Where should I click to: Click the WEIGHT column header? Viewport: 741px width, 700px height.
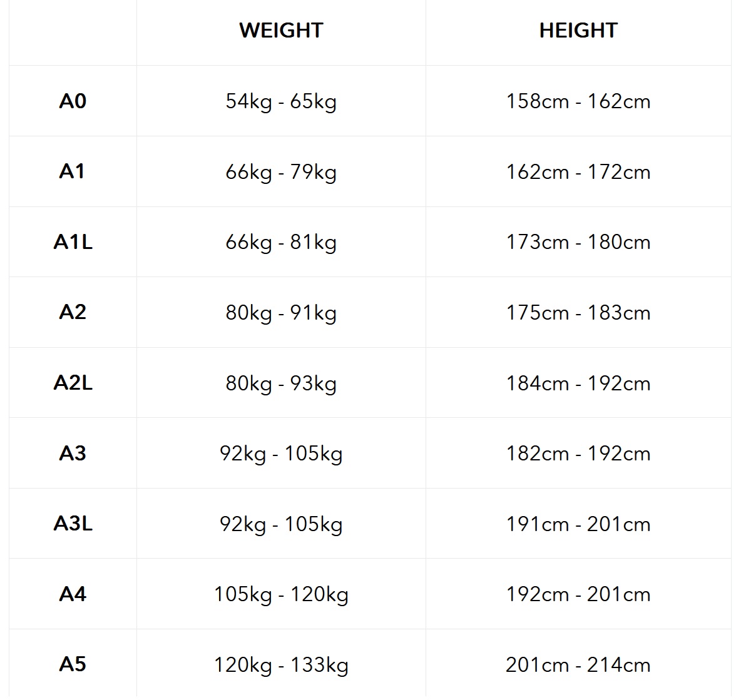[281, 31]
